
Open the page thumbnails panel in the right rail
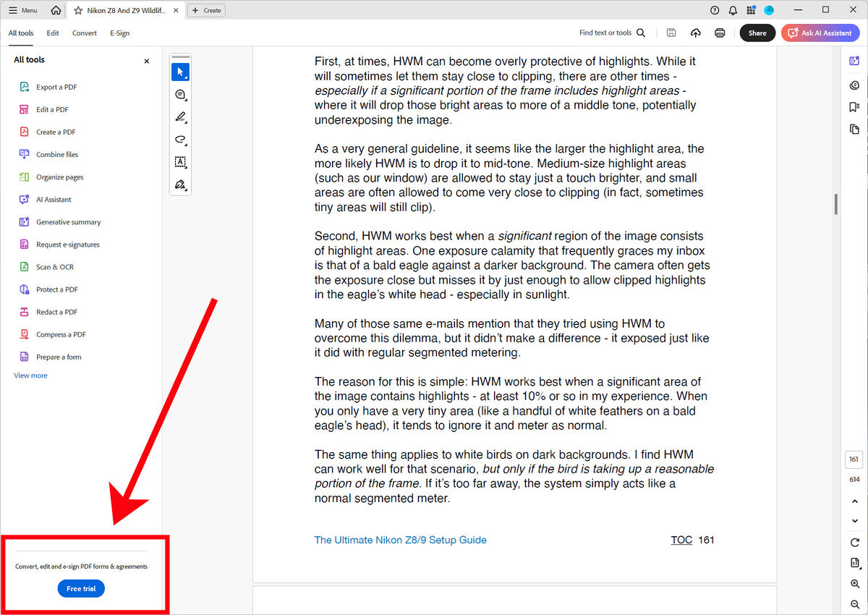pos(854,130)
